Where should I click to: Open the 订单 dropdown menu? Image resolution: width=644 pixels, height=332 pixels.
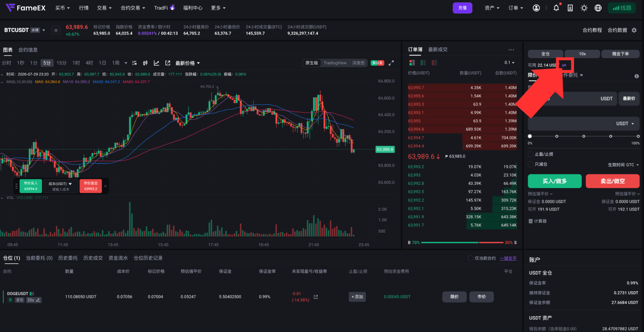point(516,8)
